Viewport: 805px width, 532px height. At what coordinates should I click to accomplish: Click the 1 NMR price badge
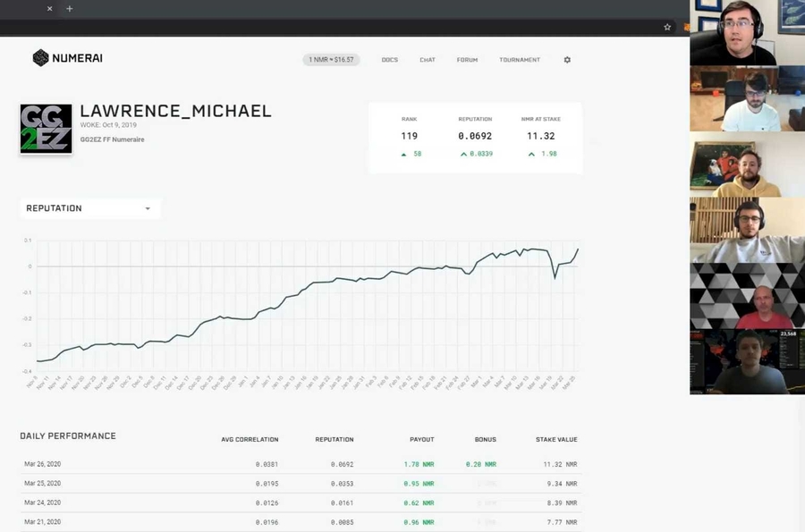[x=331, y=60]
